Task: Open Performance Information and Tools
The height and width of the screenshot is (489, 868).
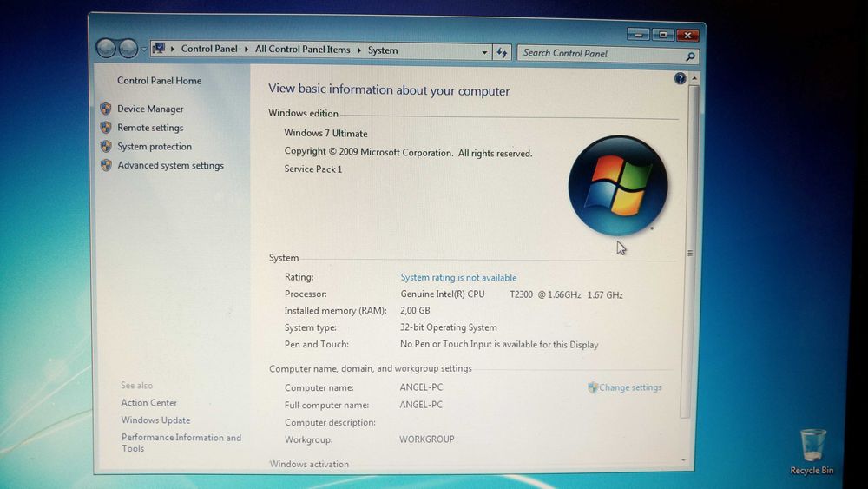Action: [x=181, y=442]
